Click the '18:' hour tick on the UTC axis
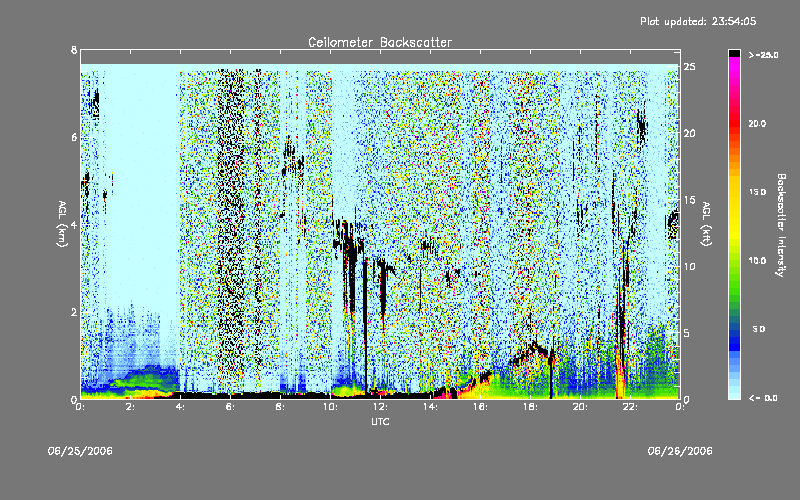Viewport: 800px width, 500px height. 530,407
